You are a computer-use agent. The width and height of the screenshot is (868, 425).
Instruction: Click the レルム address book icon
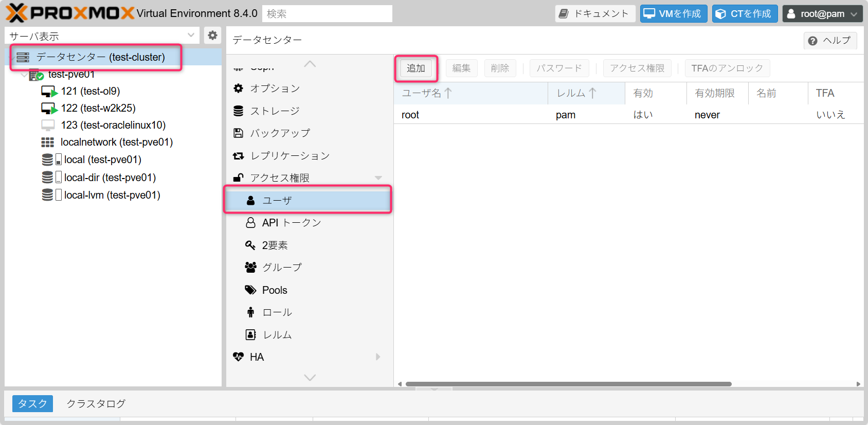coord(250,335)
